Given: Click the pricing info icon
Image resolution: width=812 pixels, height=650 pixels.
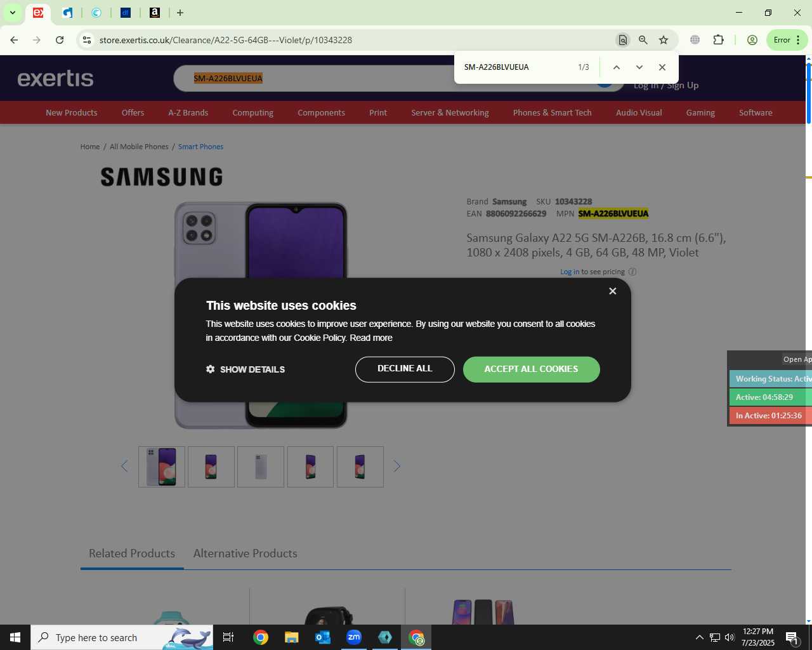Looking at the screenshot, I should [x=632, y=272].
